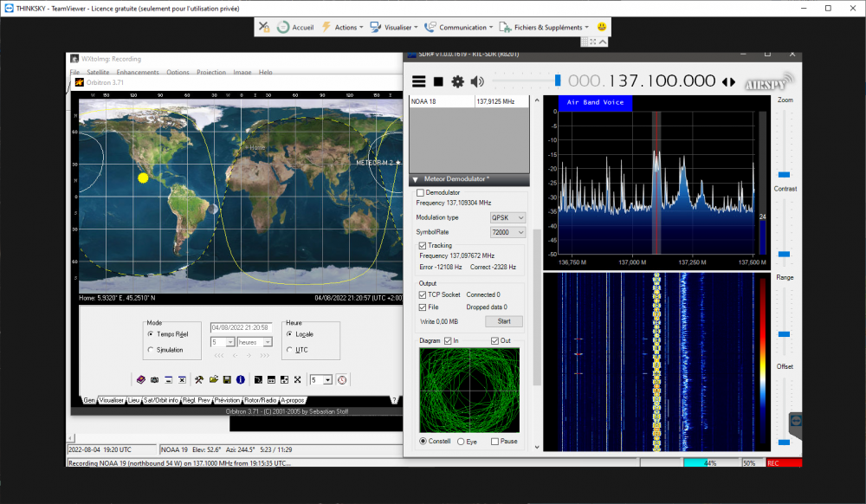Screen dimensions: 866x504
Task: Open the Orbitron help book icon
Action: point(141,380)
